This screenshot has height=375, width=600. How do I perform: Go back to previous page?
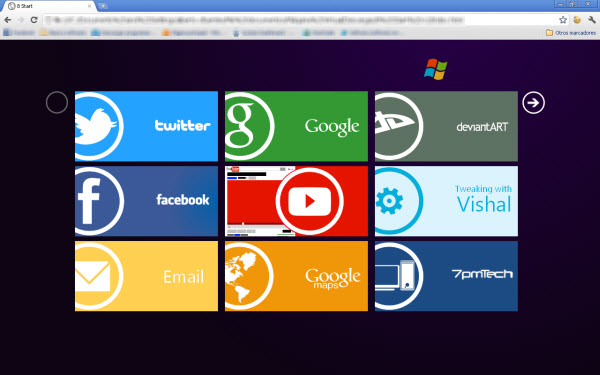[8, 20]
